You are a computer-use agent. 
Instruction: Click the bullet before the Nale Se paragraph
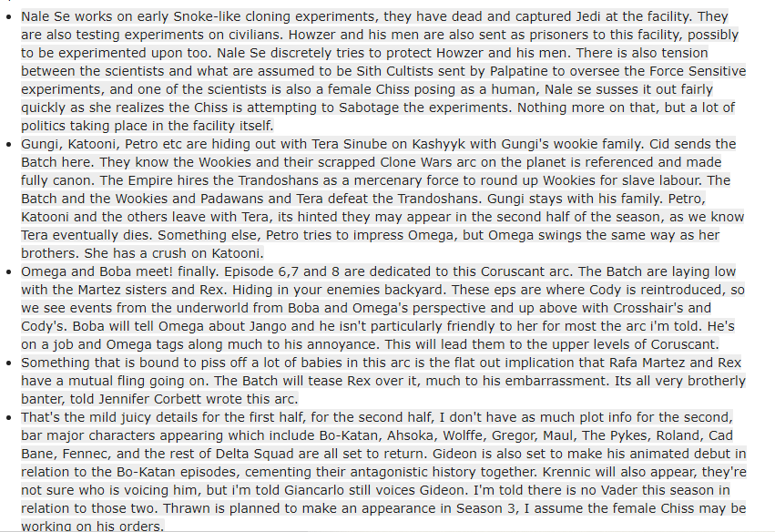point(8,16)
